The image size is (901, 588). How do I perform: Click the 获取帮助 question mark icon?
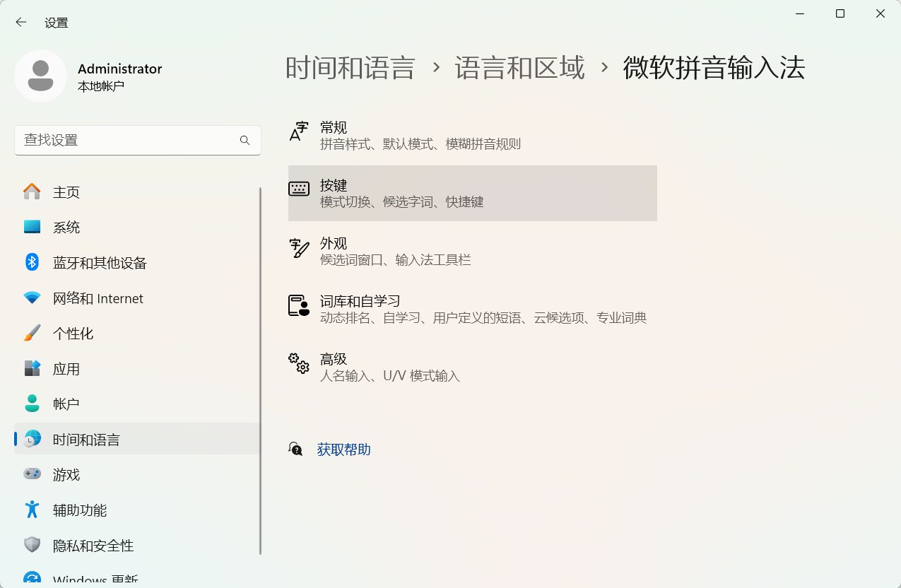296,449
